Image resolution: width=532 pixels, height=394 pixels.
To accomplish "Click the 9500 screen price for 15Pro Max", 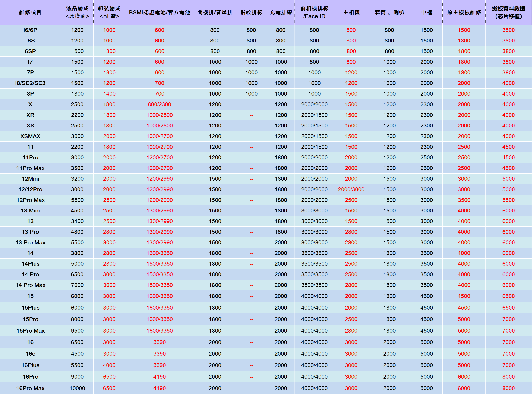I will pyautogui.click(x=77, y=331).
